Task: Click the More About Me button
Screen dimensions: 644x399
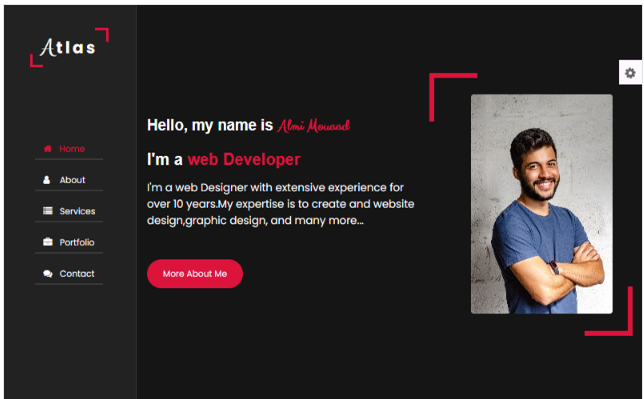Action: [195, 274]
